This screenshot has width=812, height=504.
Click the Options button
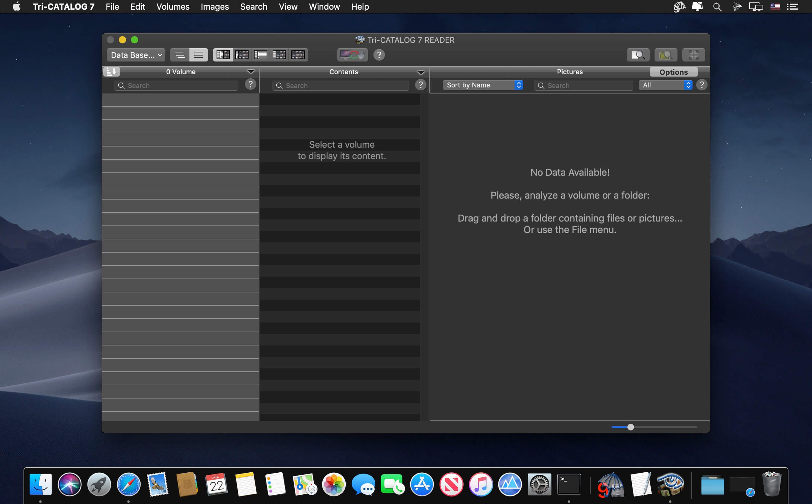click(x=673, y=72)
